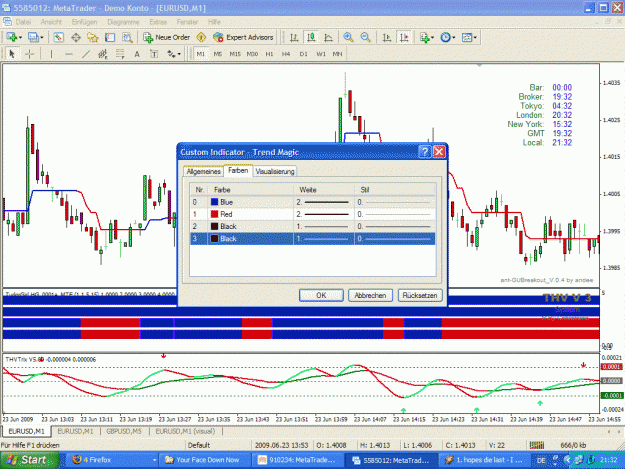The height and width of the screenshot is (469, 625).
Task: Select the trendline drawing tool
Action: click(x=86, y=54)
